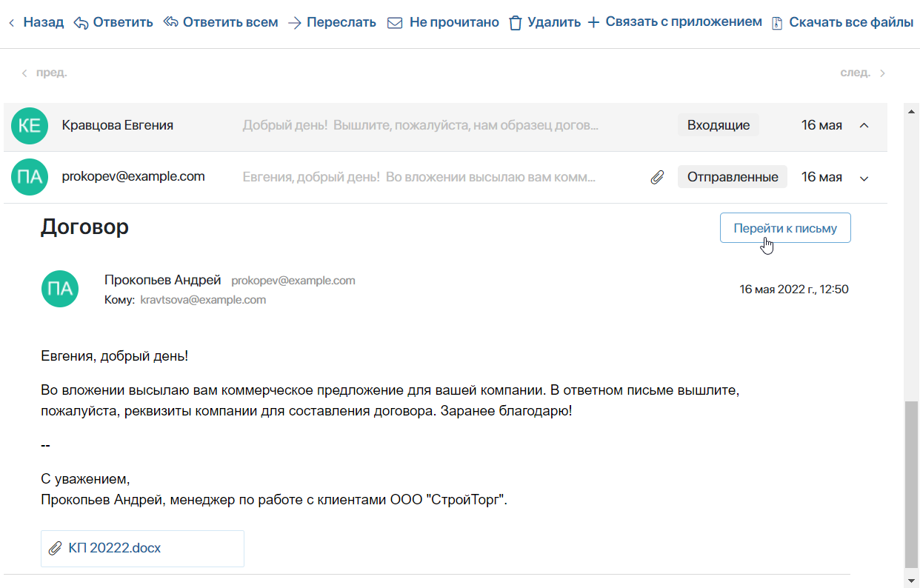The image size is (920, 588).
Task: Click the Перейти к письму button
Action: click(785, 228)
